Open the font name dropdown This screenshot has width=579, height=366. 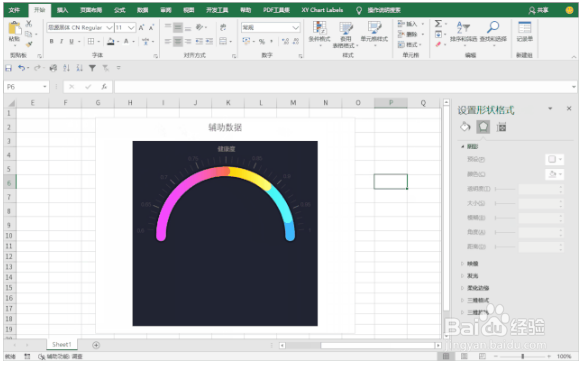[x=109, y=28]
